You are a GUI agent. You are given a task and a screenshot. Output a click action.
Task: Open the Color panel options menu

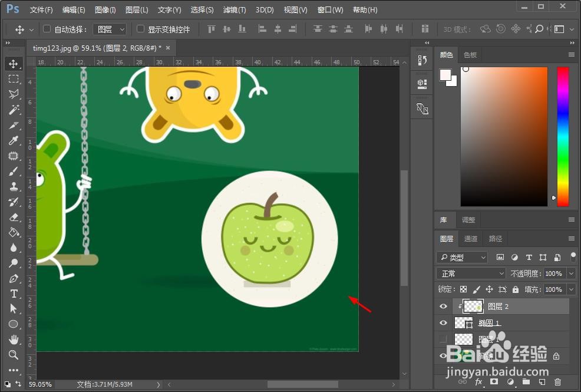point(572,55)
